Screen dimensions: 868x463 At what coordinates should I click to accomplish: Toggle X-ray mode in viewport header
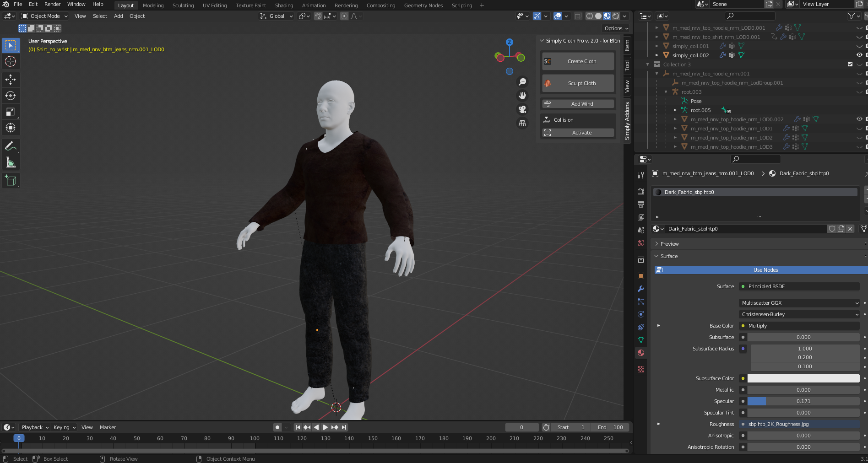(578, 16)
